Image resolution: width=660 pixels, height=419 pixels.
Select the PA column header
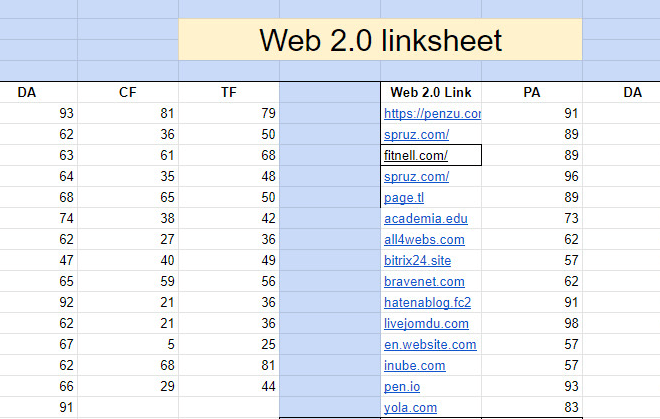(532, 92)
